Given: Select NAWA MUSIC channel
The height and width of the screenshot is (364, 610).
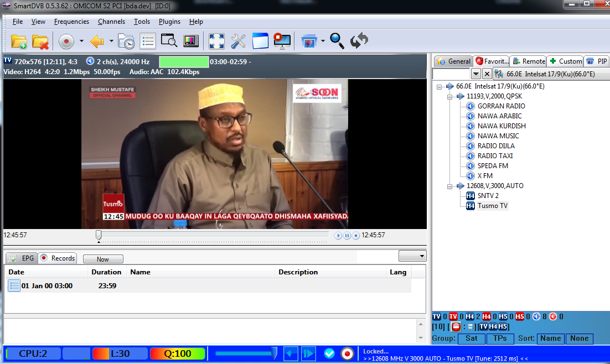Looking at the screenshot, I should coord(498,136).
